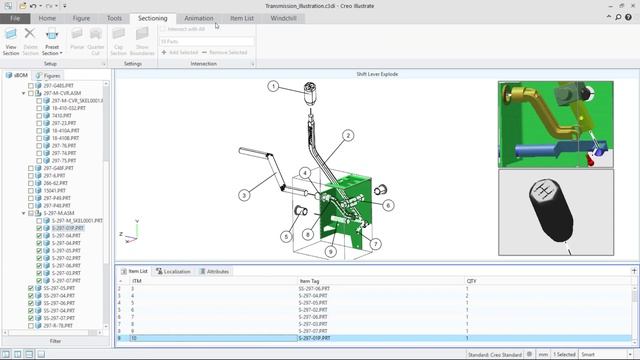Click the Filter button below the tree
Screen dimensions: 640x360
point(56,341)
